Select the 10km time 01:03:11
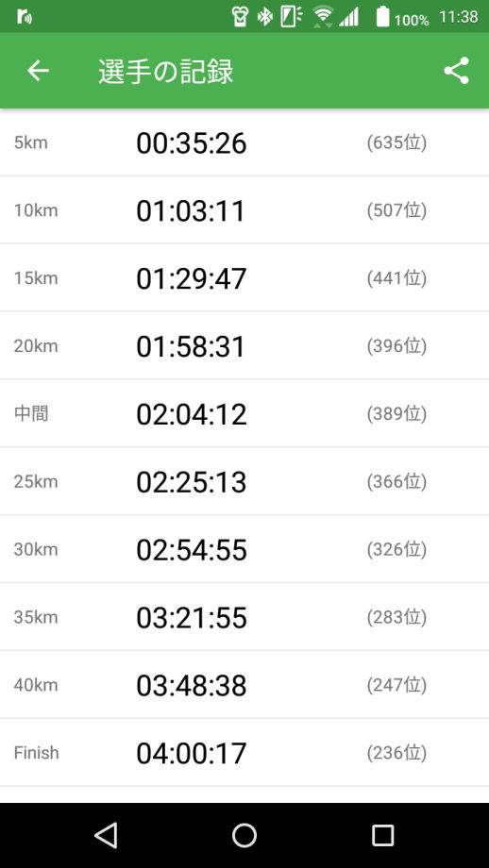 [191, 211]
